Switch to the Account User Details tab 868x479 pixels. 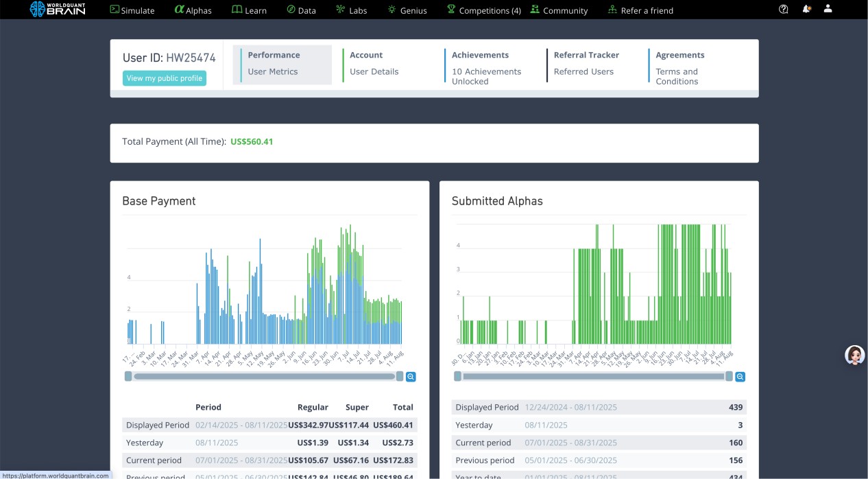coord(374,64)
